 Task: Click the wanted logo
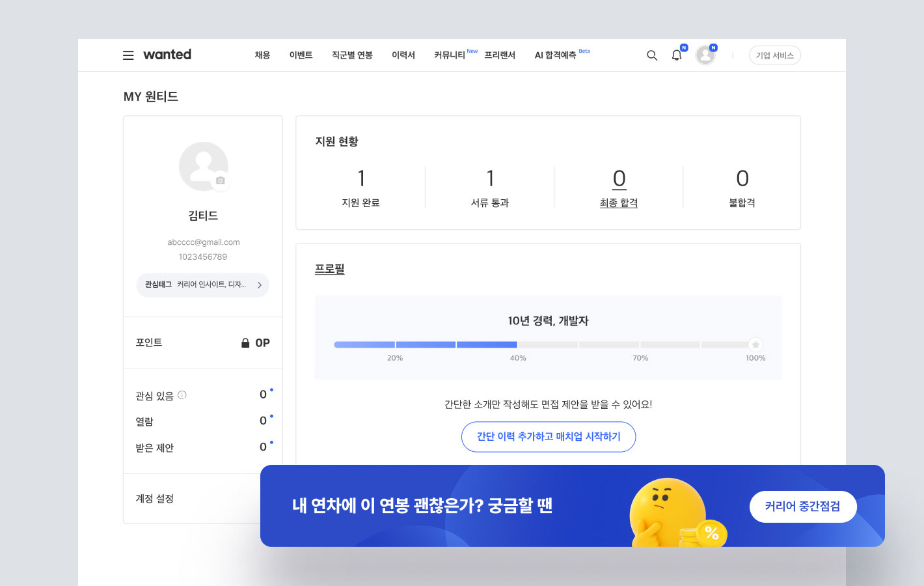(167, 55)
